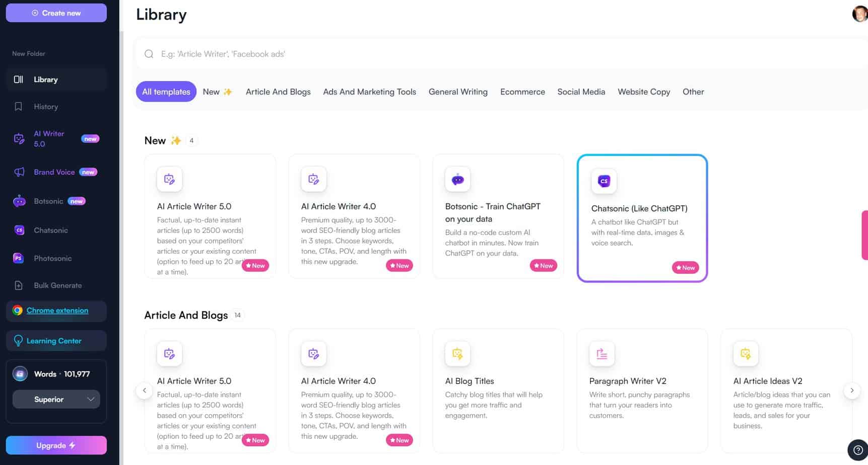The height and width of the screenshot is (465, 868).
Task: Click the Words balance icon
Action: [20, 374]
